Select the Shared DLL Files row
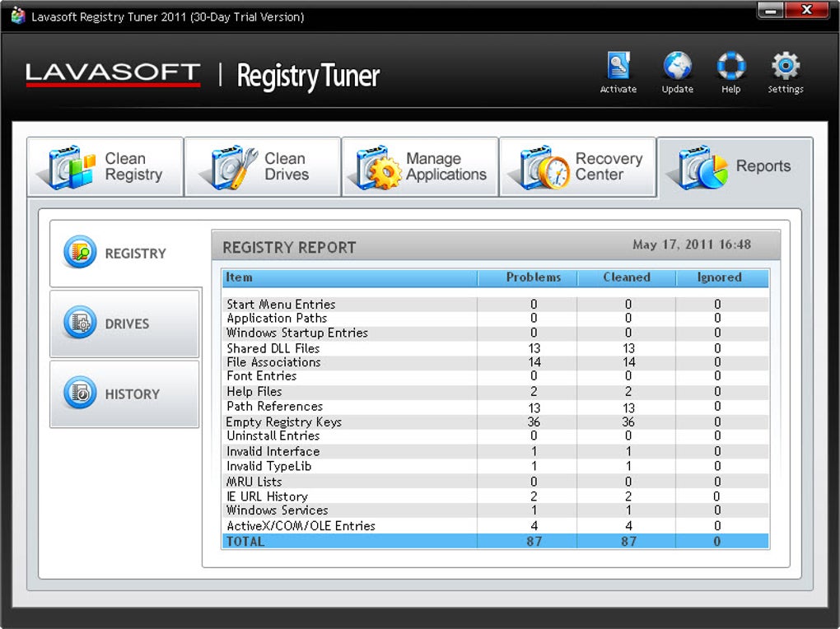This screenshot has width=840, height=629. coord(496,348)
